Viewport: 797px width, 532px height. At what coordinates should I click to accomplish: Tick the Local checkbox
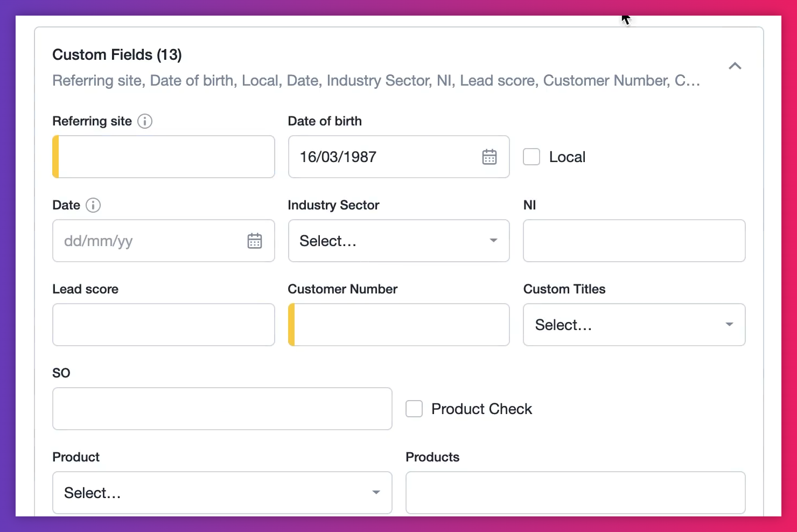point(532,157)
